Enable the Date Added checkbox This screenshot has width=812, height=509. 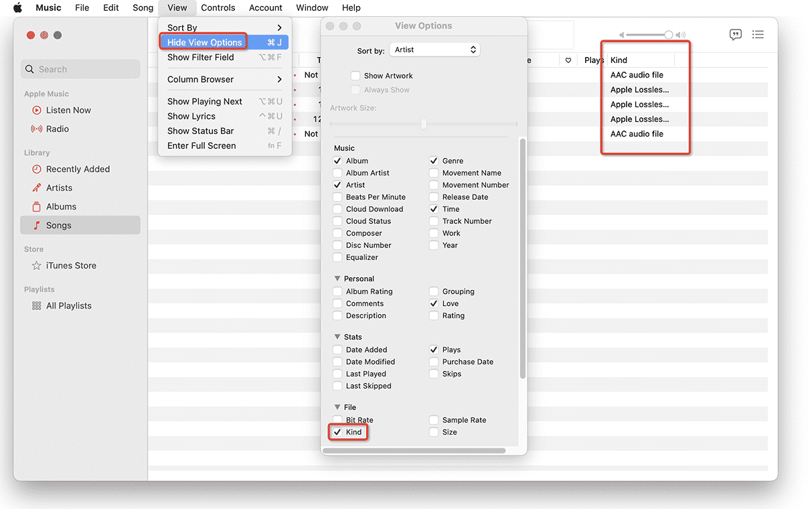(x=337, y=350)
